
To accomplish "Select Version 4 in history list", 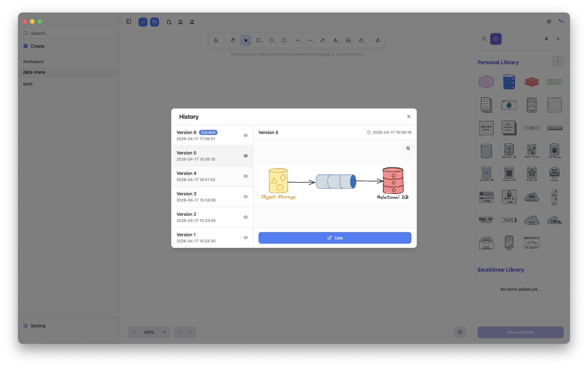I will (212, 176).
